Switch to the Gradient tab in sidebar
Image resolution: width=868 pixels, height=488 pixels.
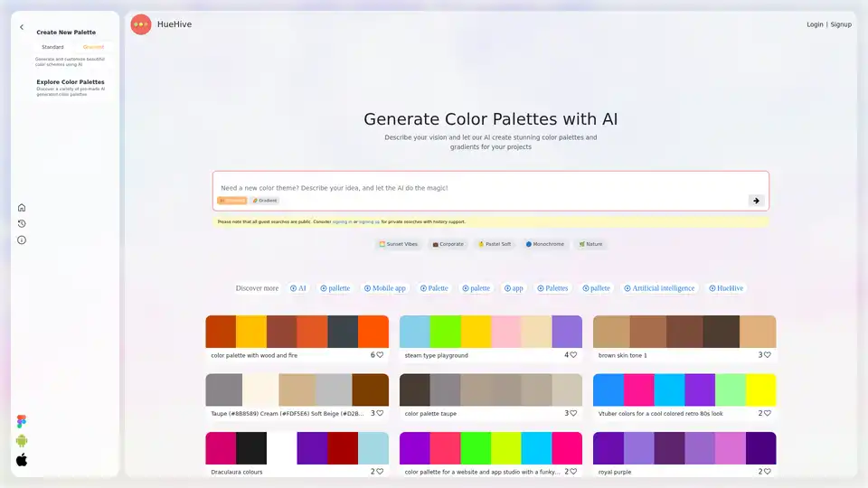point(93,47)
